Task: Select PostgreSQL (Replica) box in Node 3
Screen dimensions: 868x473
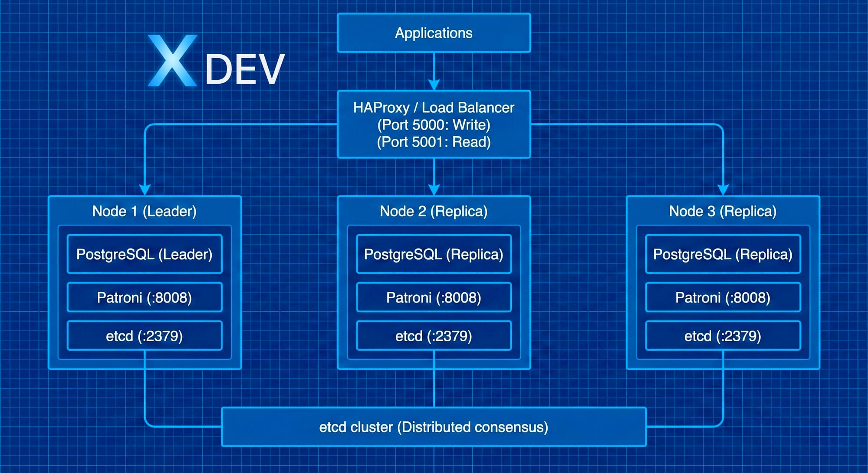Action: [723, 254]
